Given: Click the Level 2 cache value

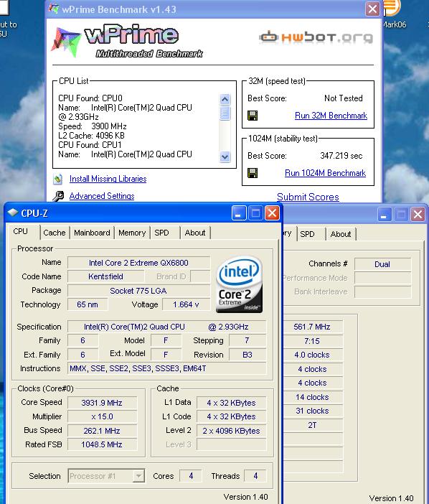Looking at the screenshot, I should click(x=231, y=431).
